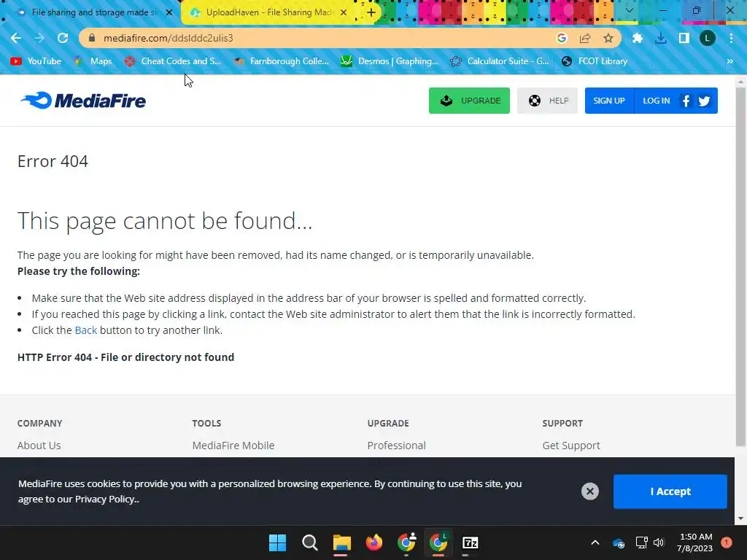The height and width of the screenshot is (560, 747).
Task: Click I Accept cookies button
Action: click(x=670, y=491)
